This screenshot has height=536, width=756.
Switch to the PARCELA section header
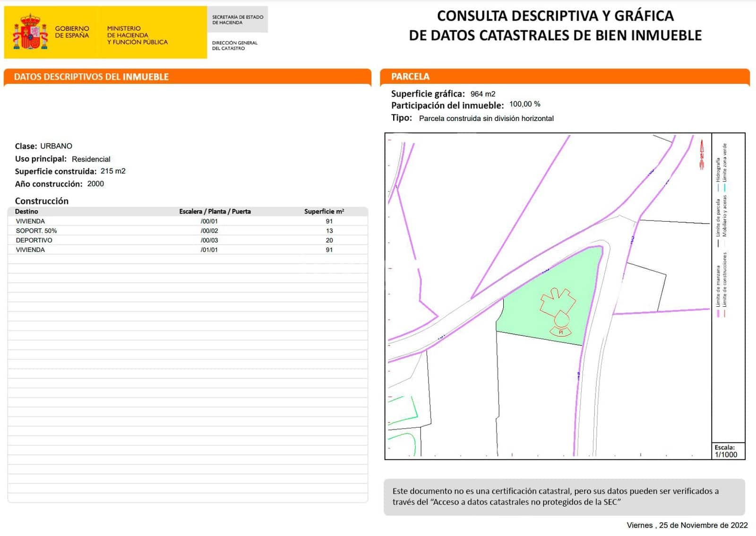[x=411, y=76]
